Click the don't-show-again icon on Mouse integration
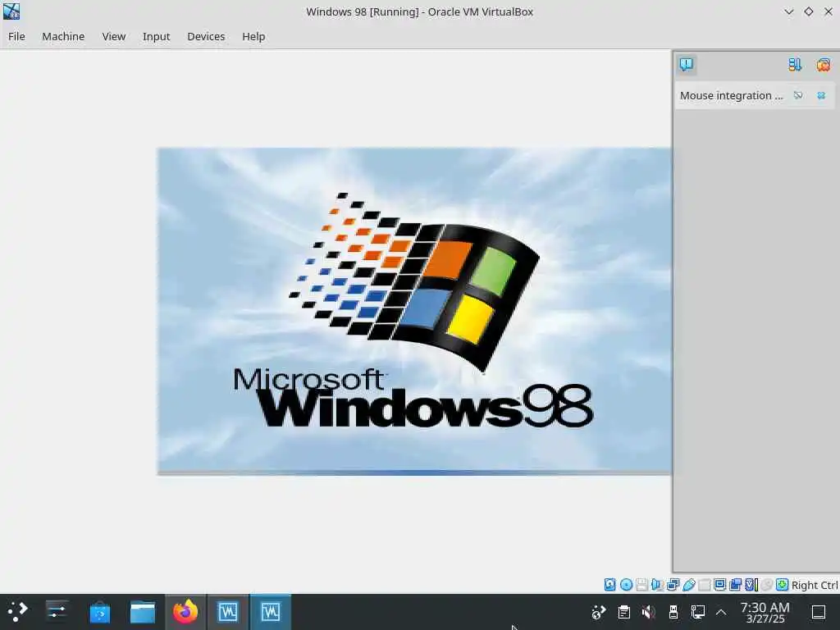This screenshot has width=840, height=630. (798, 95)
